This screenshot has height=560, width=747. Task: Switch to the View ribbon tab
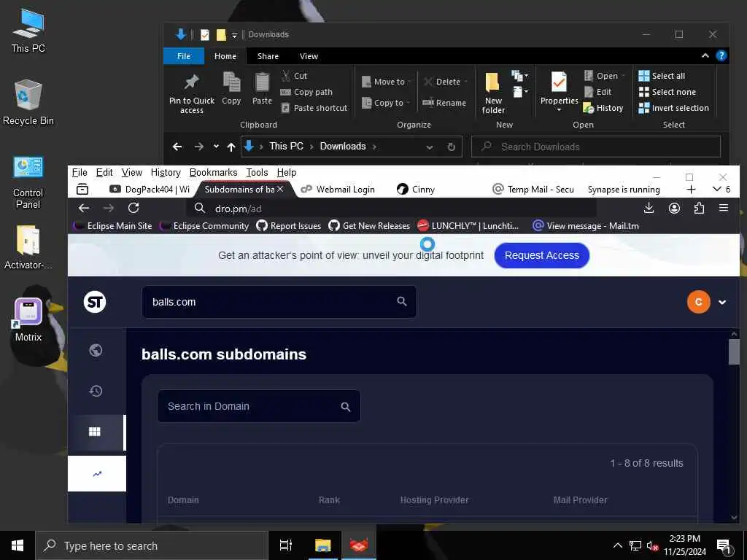309,56
